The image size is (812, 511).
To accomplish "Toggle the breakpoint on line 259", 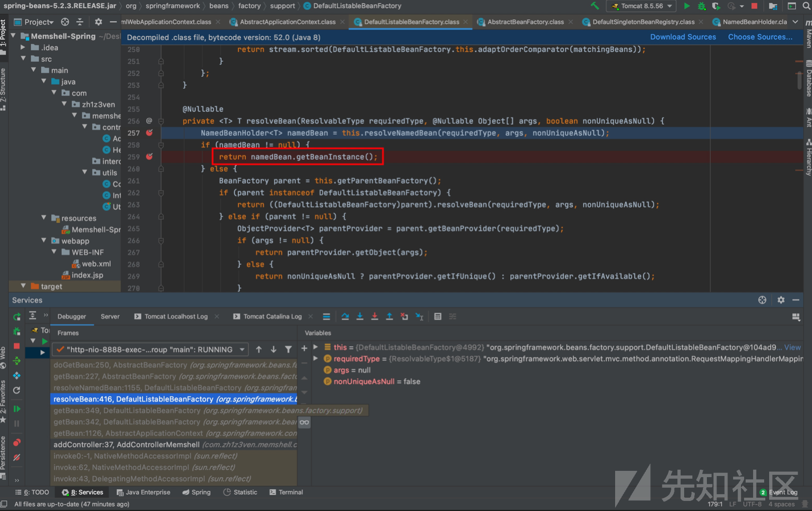I will point(149,156).
